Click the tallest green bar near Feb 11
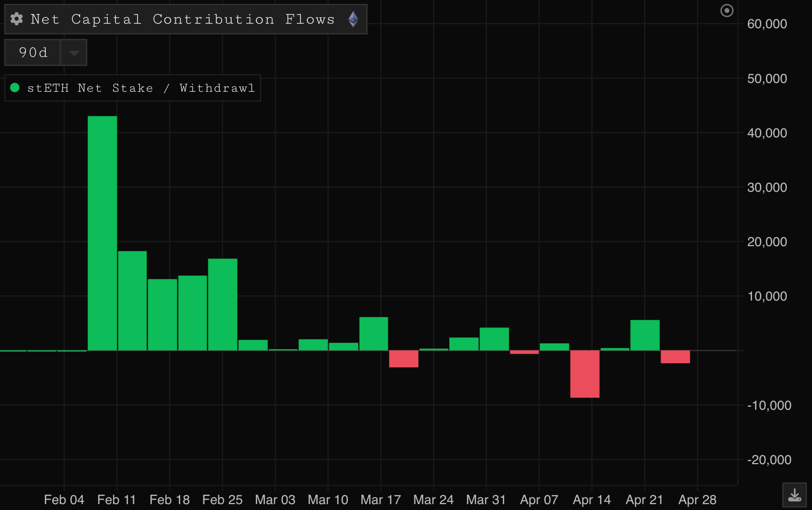812x510 pixels. [x=103, y=233]
